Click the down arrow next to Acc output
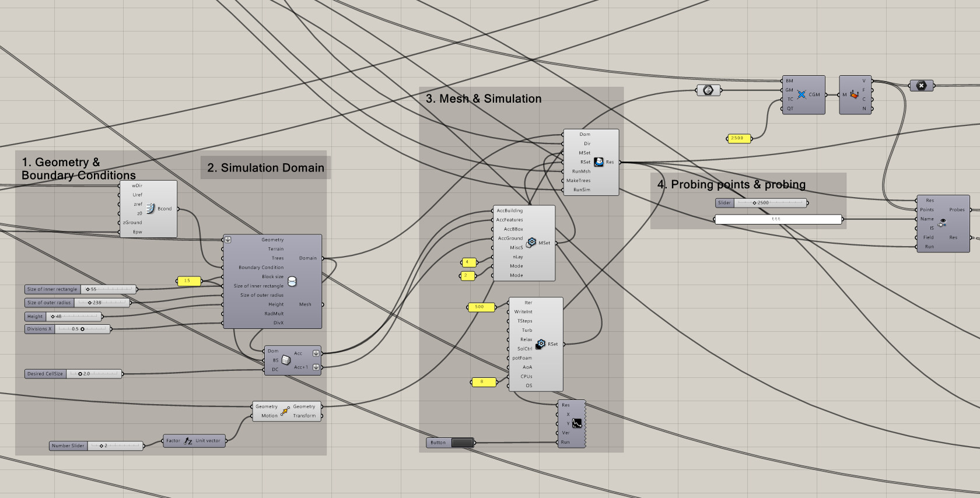The width and height of the screenshot is (980, 498). pos(316,353)
